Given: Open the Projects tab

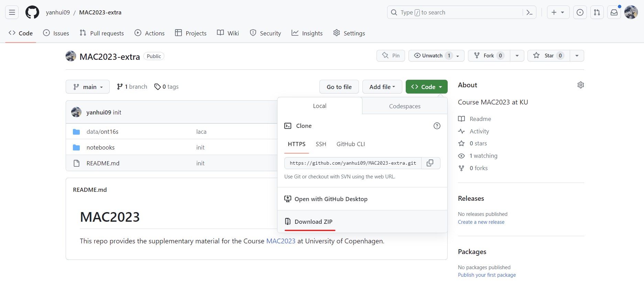Looking at the screenshot, I should [x=191, y=33].
